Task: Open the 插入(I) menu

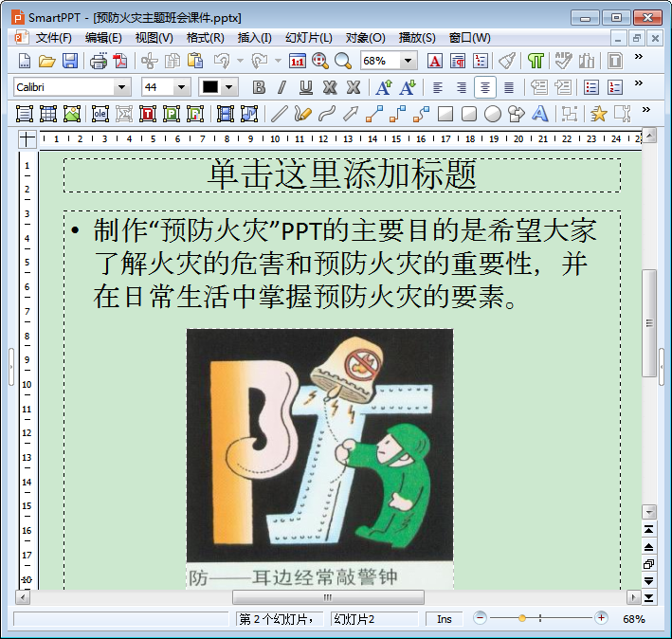Action: (255, 38)
